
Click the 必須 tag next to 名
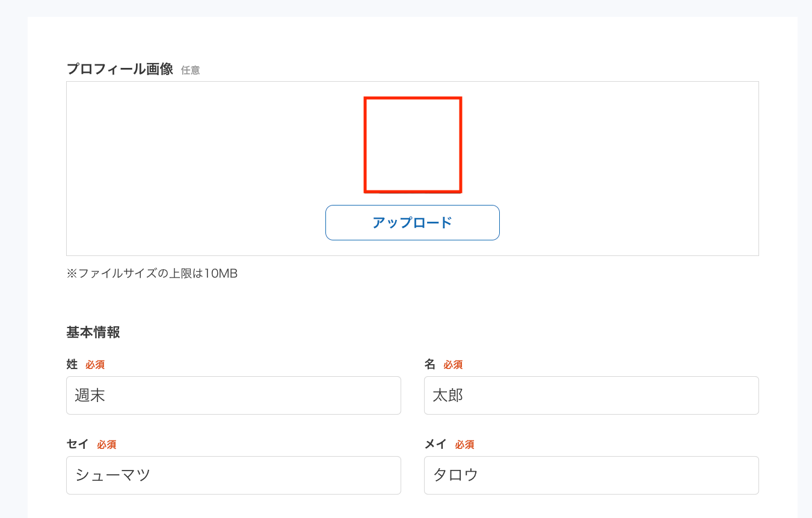click(453, 365)
